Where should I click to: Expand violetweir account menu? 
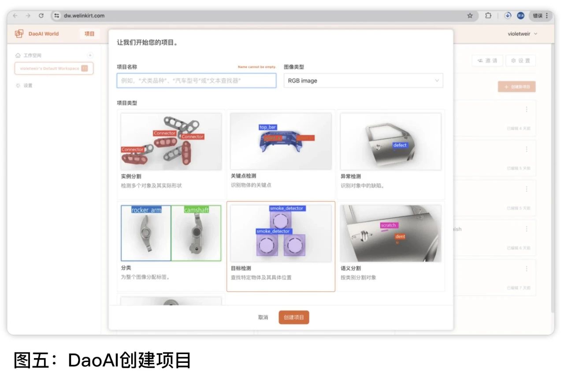pos(523,33)
